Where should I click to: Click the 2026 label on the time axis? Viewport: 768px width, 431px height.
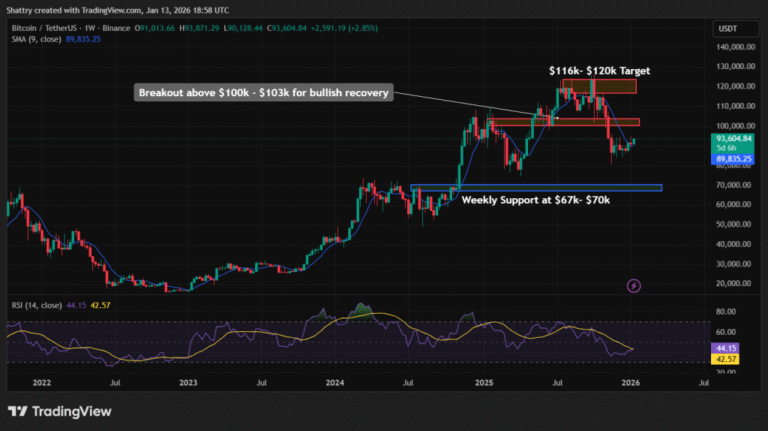pos(630,382)
